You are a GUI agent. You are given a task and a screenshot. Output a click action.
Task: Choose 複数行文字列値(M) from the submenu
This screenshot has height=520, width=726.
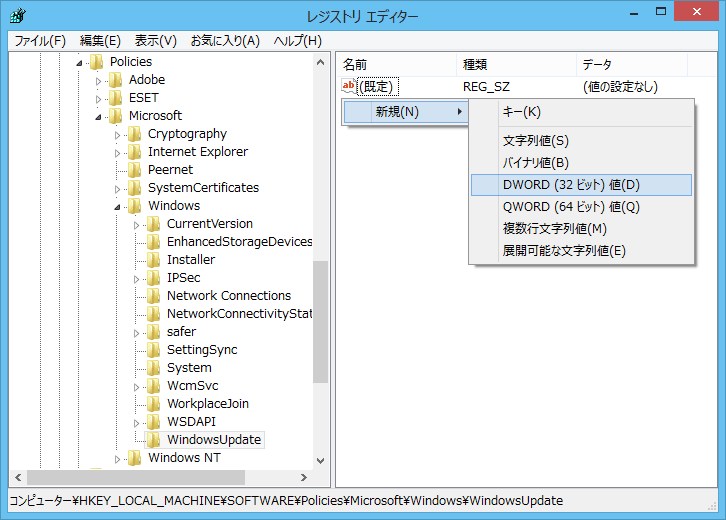[581, 228]
